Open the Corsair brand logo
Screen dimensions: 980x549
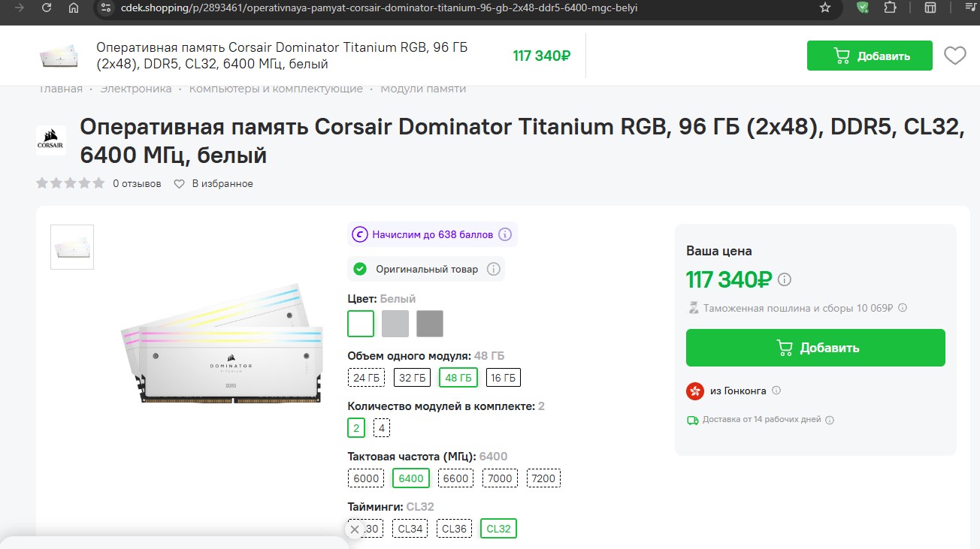[x=51, y=140]
